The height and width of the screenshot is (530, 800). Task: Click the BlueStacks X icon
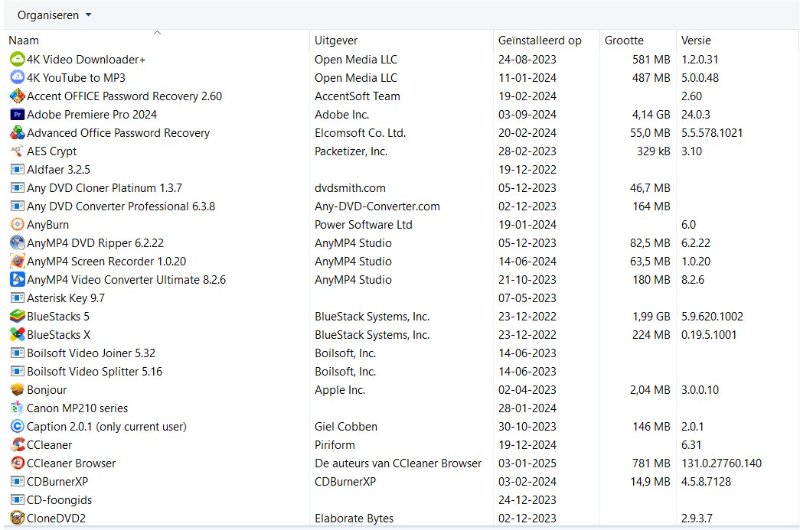point(17,335)
